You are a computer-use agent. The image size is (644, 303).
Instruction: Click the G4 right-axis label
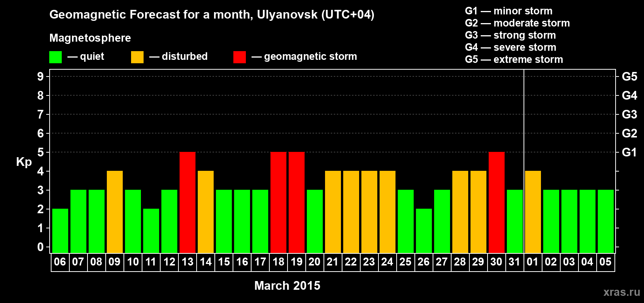(x=629, y=95)
